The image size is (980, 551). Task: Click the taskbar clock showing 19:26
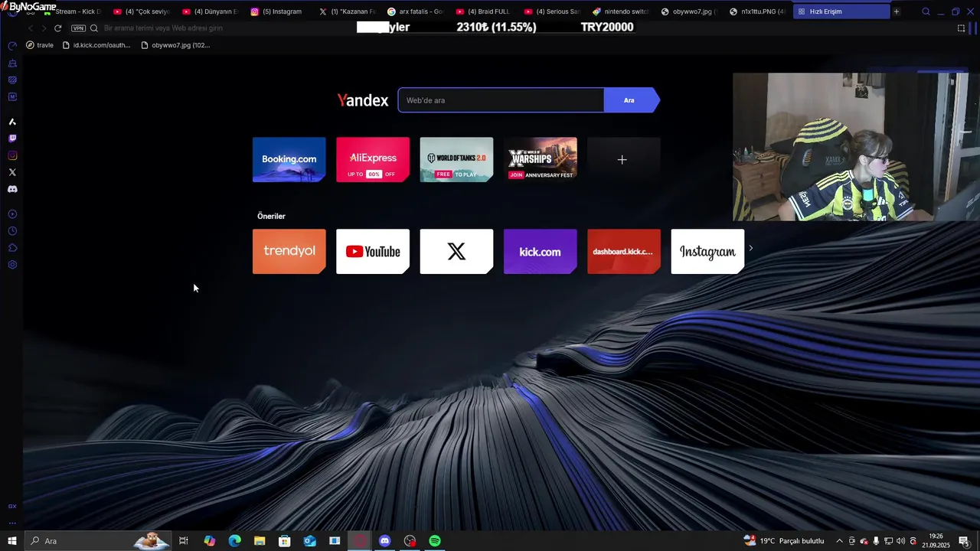(x=935, y=541)
